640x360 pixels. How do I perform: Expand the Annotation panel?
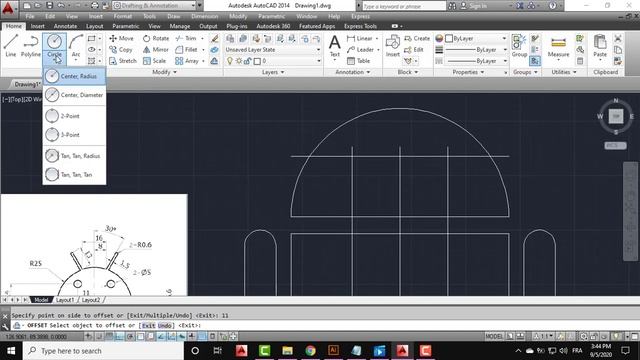[353, 72]
